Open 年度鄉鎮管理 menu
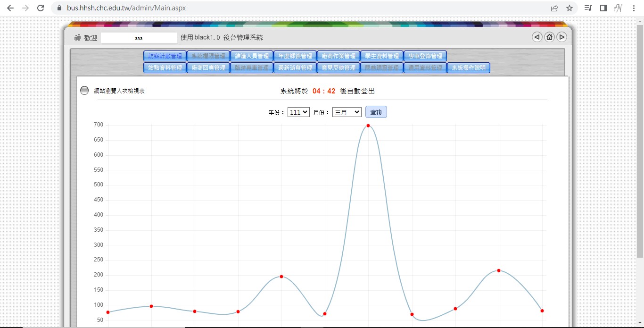 (295, 56)
